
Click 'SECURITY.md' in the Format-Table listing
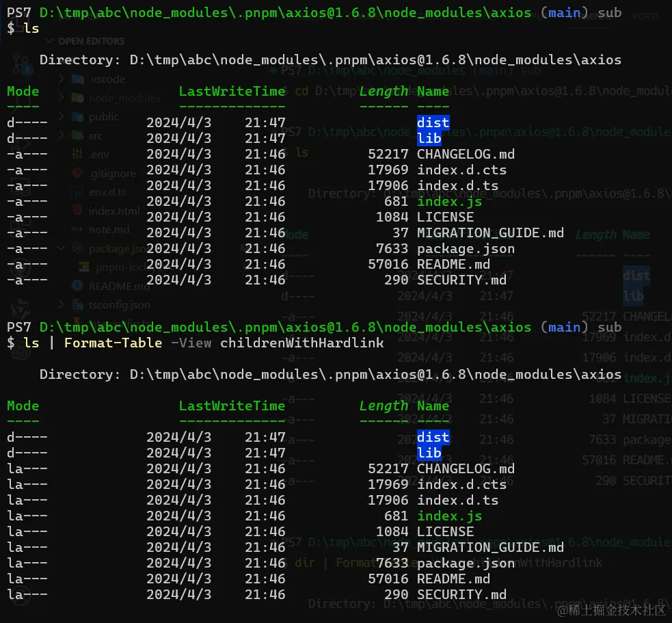coord(461,594)
